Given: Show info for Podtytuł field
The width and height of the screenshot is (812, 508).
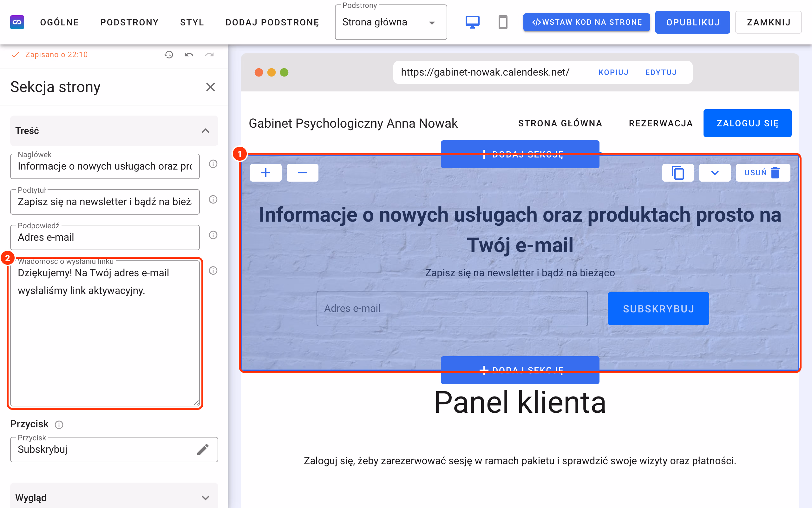Looking at the screenshot, I should tap(213, 200).
